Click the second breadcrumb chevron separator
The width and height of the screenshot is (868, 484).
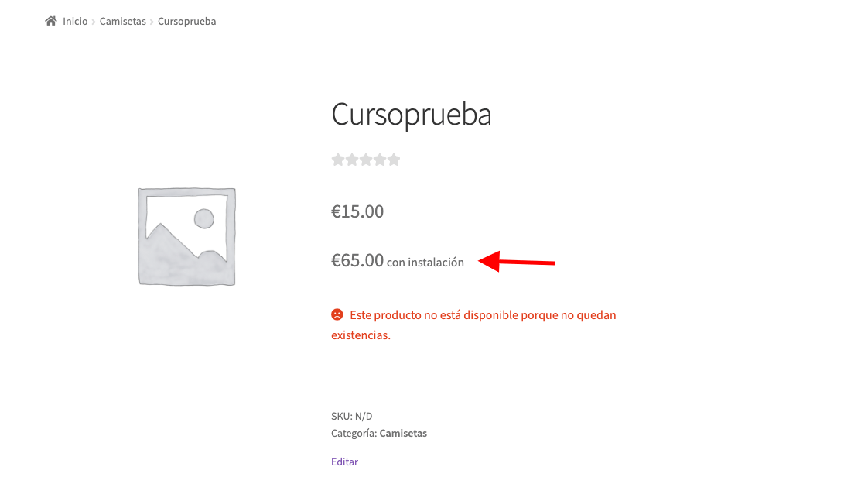coord(152,22)
